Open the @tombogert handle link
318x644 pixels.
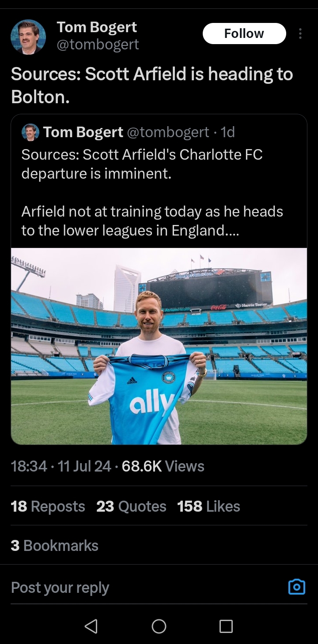point(98,44)
